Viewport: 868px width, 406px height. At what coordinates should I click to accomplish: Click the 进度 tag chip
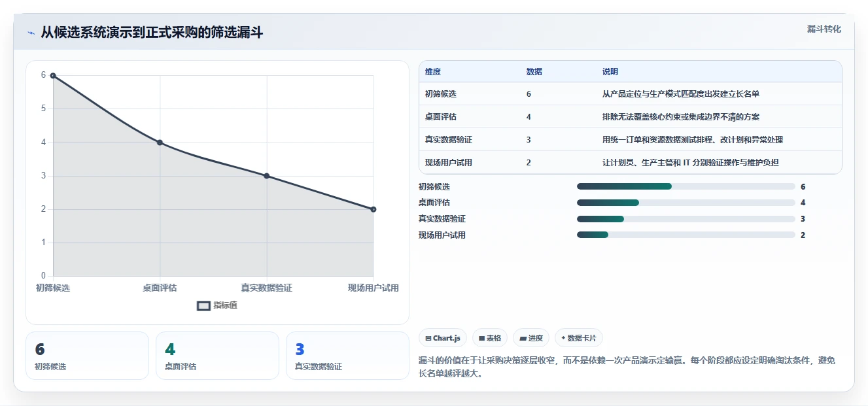(x=531, y=338)
